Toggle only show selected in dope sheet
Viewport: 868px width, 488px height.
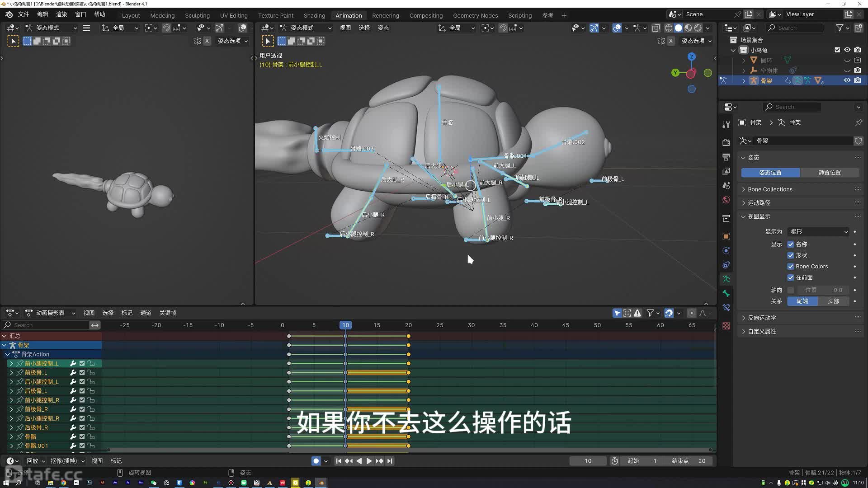click(617, 313)
